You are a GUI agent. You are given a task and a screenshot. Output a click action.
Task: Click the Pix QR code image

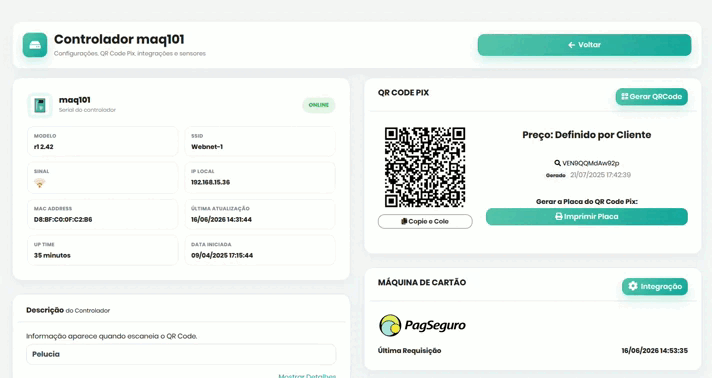point(425,167)
